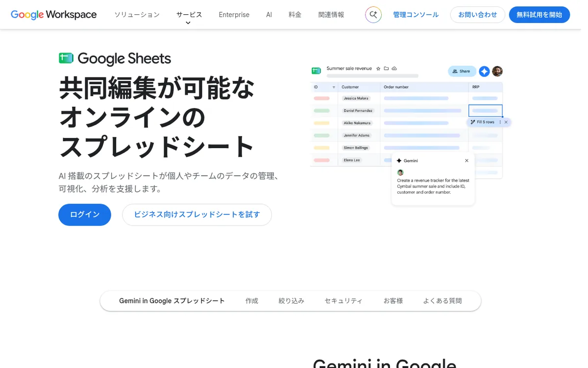Image resolution: width=588 pixels, height=368 pixels.
Task: Click the yellow ID pill in Akiko Nakamura row
Action: click(322, 123)
